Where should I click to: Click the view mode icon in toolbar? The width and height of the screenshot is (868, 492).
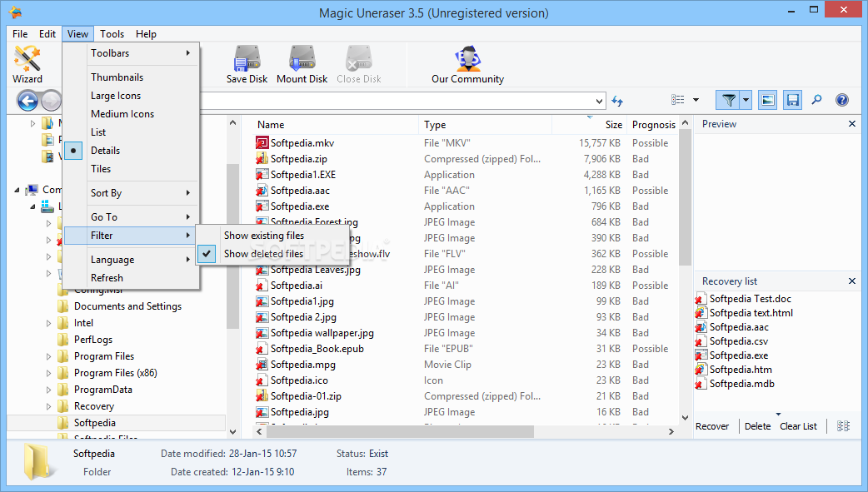[677, 100]
